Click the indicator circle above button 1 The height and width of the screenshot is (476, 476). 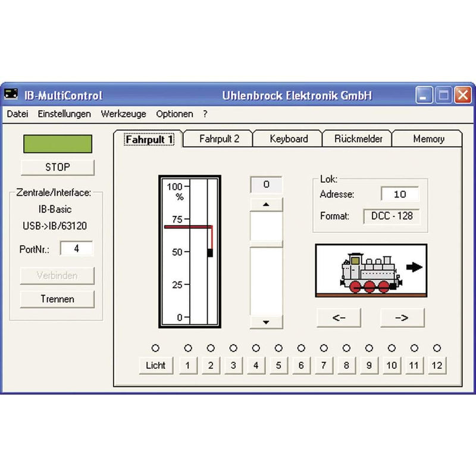pyautogui.click(x=188, y=348)
